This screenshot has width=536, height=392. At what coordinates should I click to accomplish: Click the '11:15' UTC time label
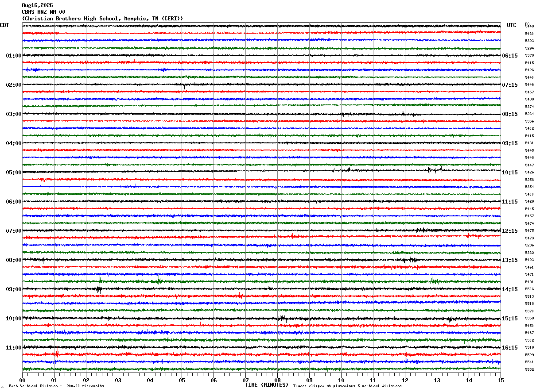510,202
